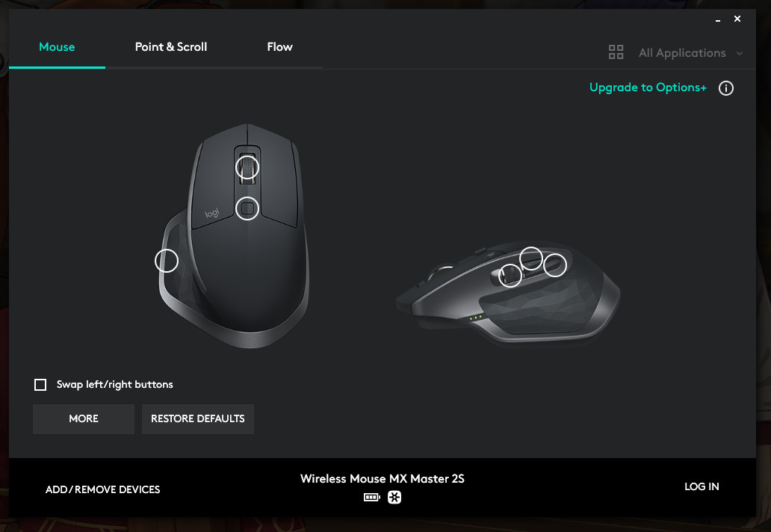Select the back button hotspot on side view
Viewport: 771px width, 532px height.
click(x=555, y=265)
